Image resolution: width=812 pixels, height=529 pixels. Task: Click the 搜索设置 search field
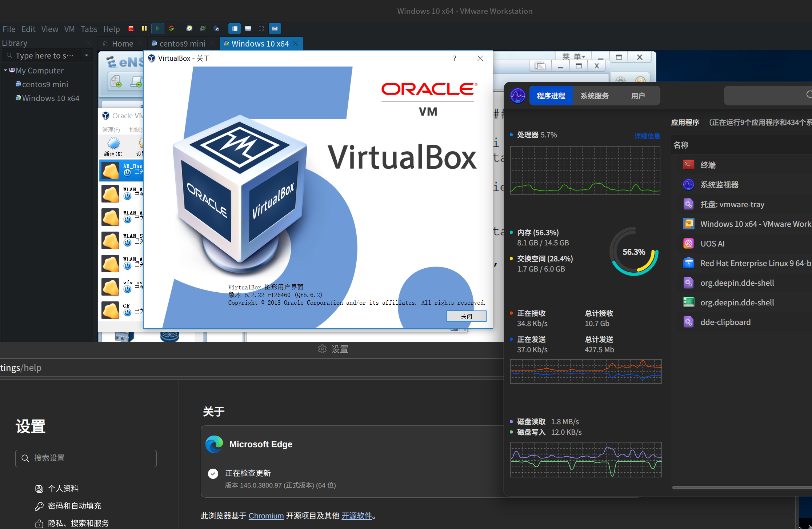[86, 458]
